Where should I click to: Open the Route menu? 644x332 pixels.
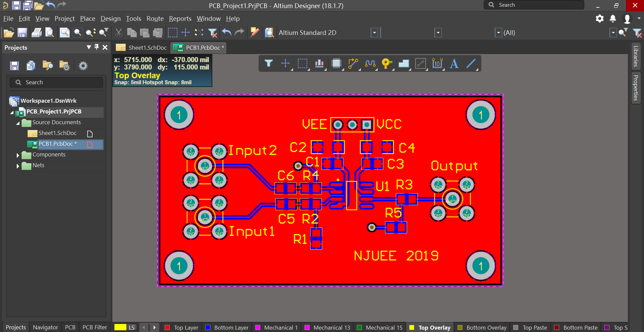coord(155,18)
